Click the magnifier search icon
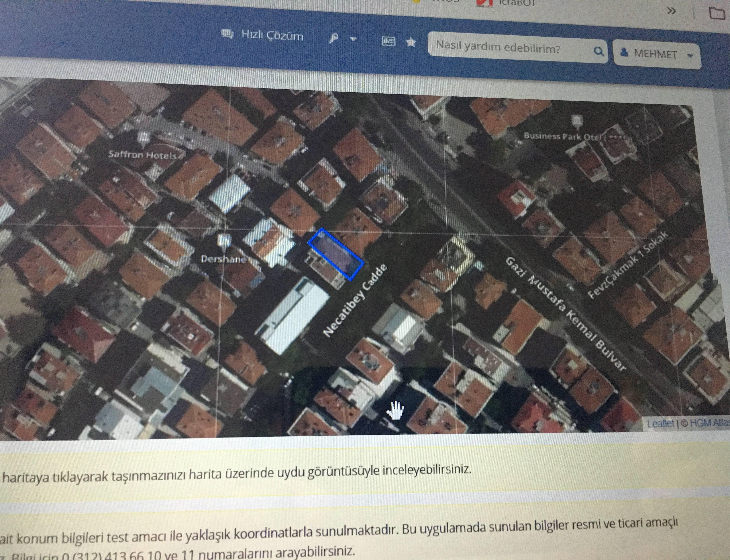 click(599, 51)
